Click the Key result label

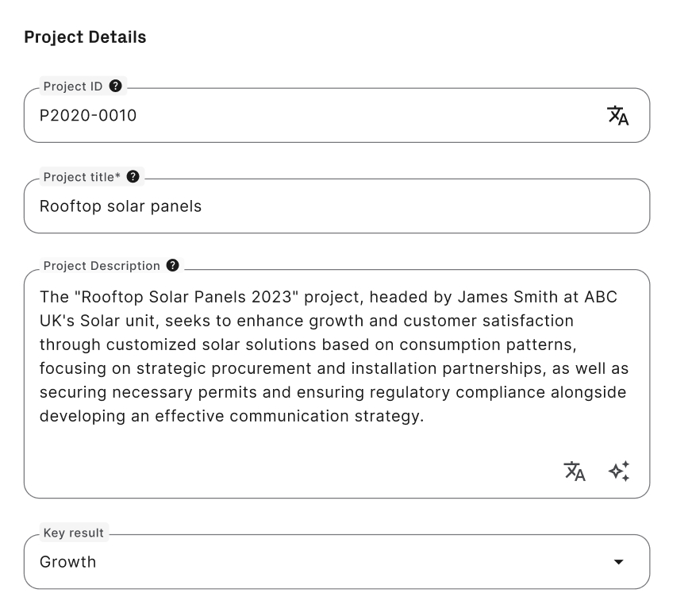tap(73, 533)
